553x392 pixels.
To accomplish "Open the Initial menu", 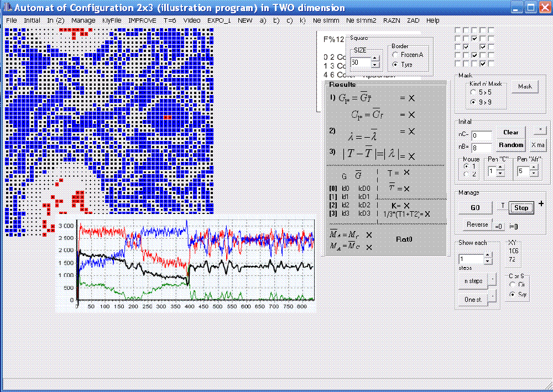I will (32, 20).
